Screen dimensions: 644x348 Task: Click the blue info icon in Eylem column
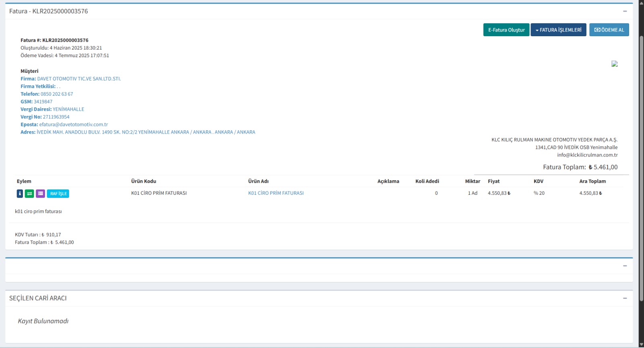[20, 194]
